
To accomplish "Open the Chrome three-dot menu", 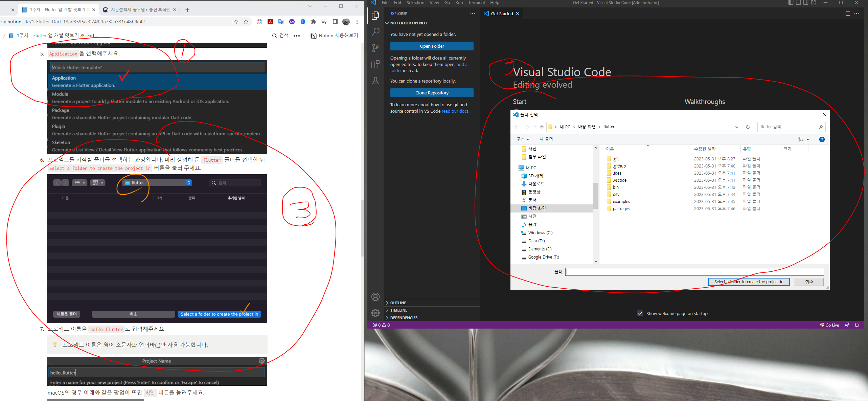I will pyautogui.click(x=357, y=22).
